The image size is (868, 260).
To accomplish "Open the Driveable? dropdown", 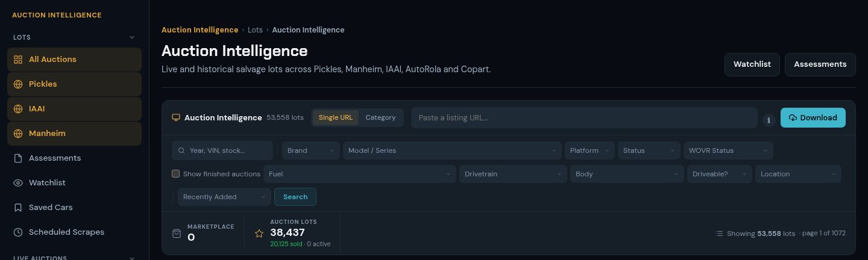I will click(720, 174).
